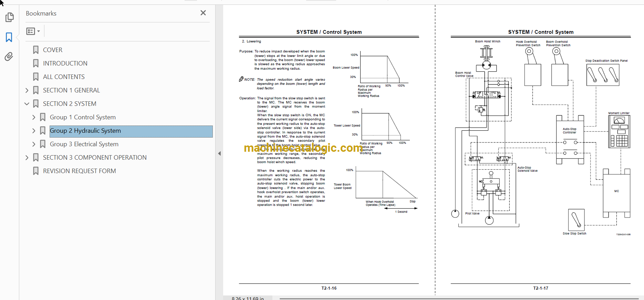Click the Group 3 Electrical System bookmark icon
Screen dimensions: 644x300
(43, 144)
